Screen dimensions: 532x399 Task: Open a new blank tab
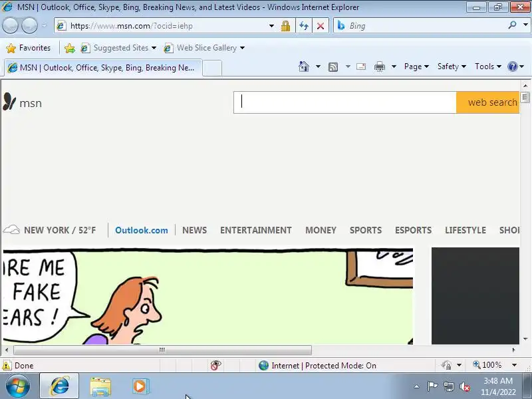212,68
